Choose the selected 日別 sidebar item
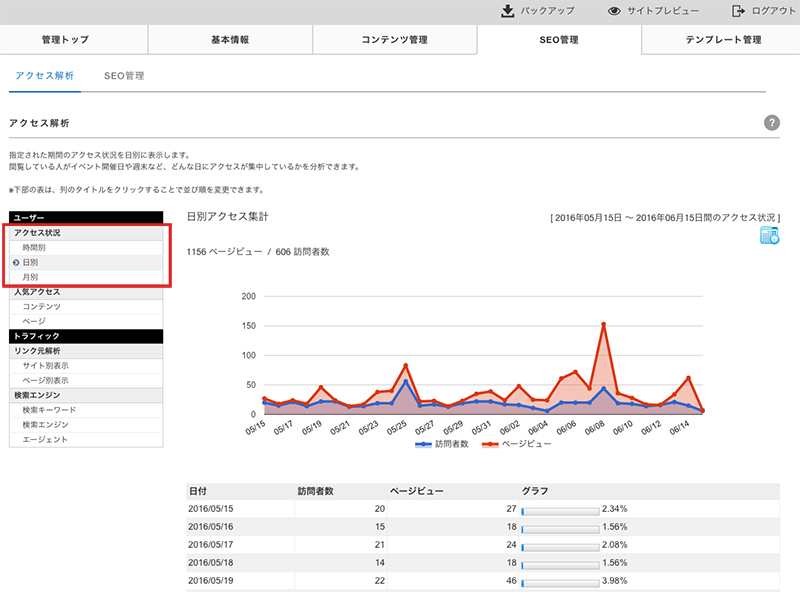 click(30, 262)
